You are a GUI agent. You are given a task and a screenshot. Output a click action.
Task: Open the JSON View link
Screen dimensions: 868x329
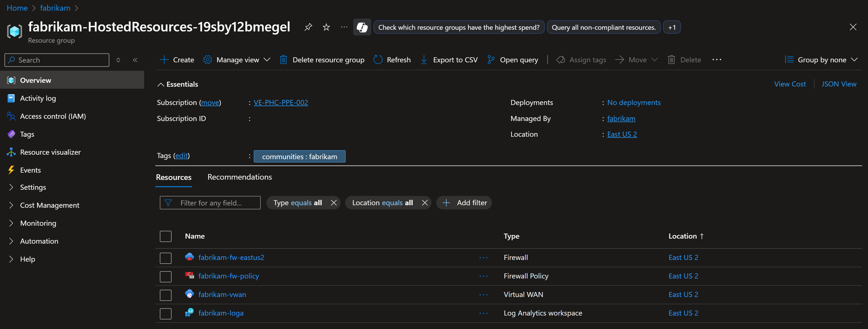pos(839,84)
